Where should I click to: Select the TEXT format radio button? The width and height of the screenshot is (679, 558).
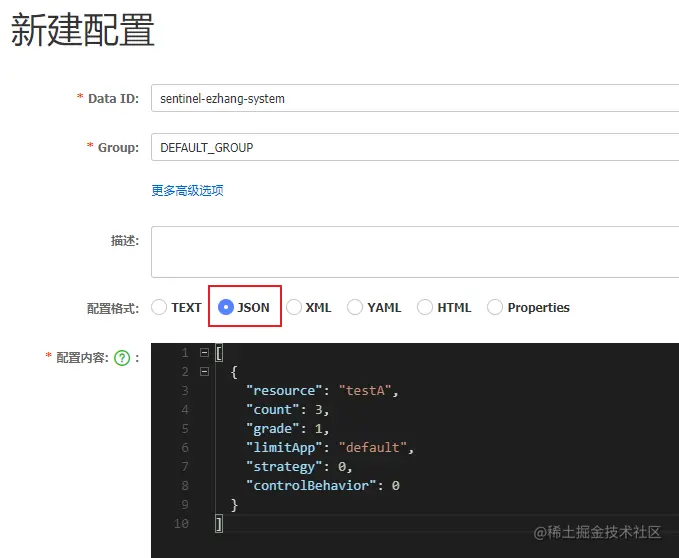pyautogui.click(x=159, y=307)
